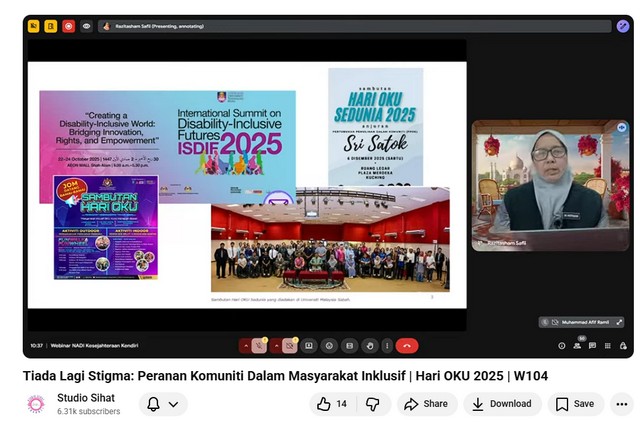640x423 pixels.
Task: Toggle the microphone in the meeting toolbar
Action: tap(260, 346)
